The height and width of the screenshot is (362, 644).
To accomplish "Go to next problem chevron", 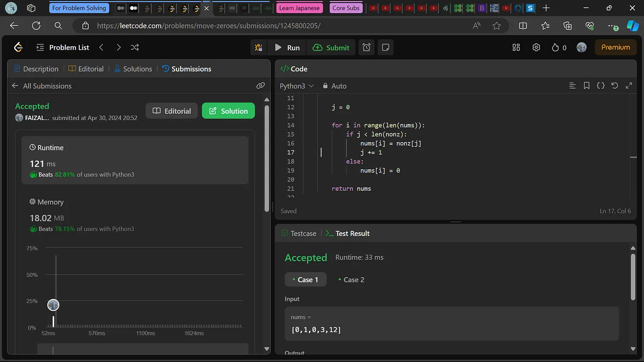I will pyautogui.click(x=119, y=47).
